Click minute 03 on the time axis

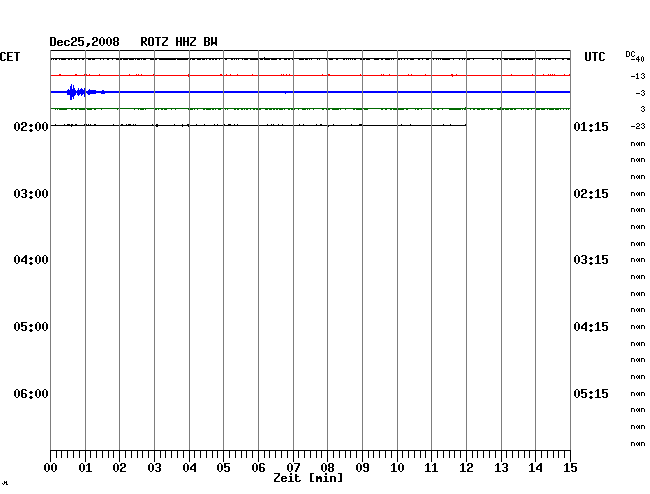click(154, 468)
